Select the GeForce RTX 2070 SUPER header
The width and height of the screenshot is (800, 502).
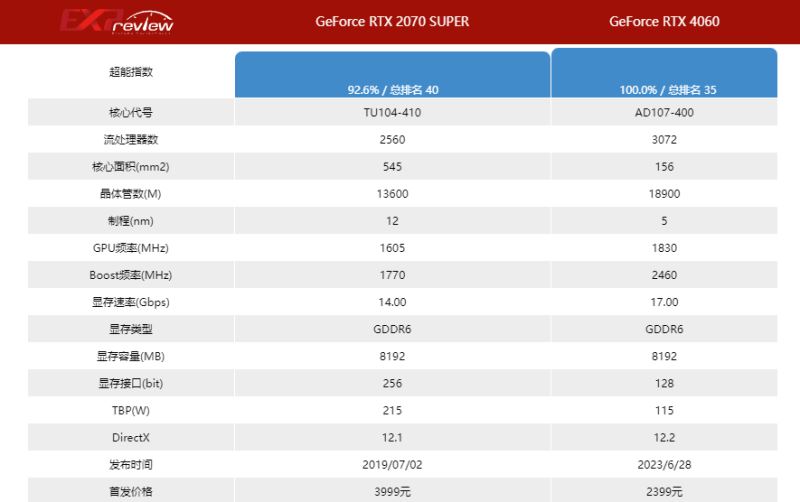coord(392,21)
